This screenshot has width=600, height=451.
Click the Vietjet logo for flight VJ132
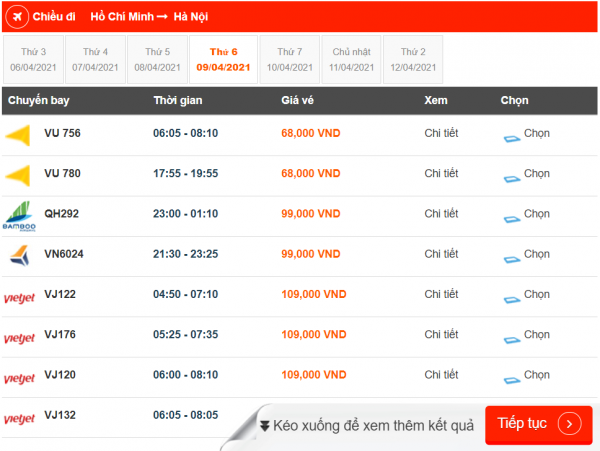tap(19, 418)
